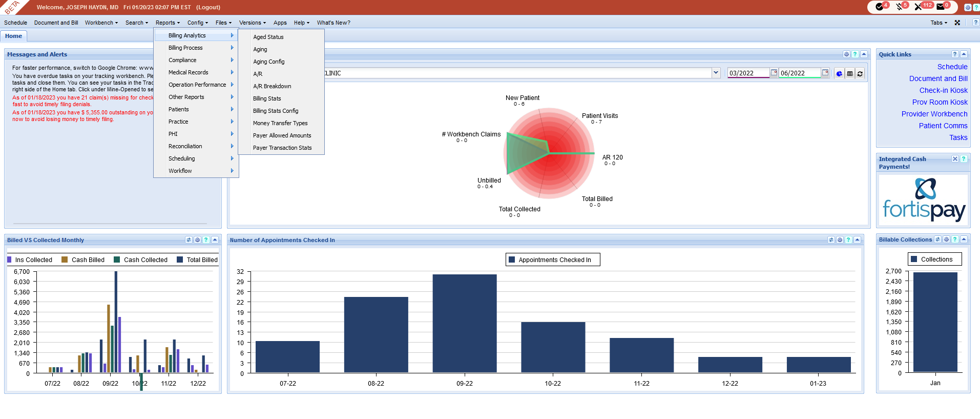
Task: Click the help question mark in the menu bar
Action: click(975, 23)
